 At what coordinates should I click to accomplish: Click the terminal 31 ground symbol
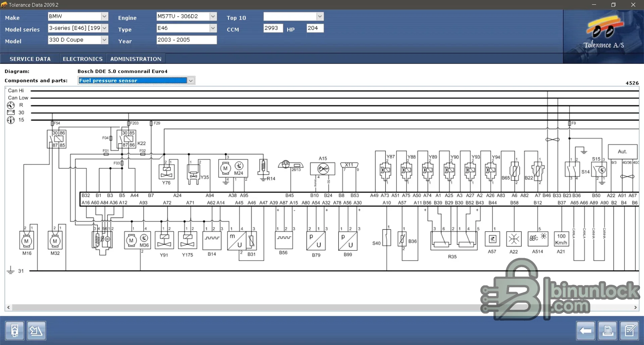coord(11,270)
